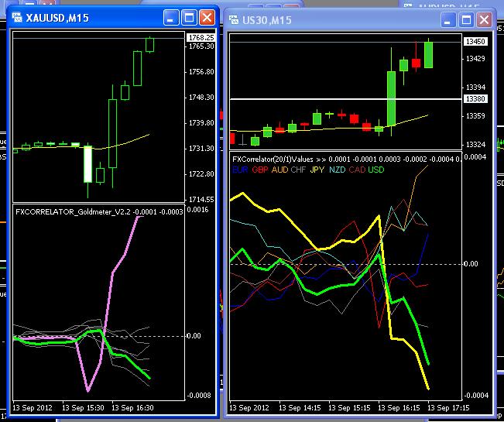Click the AUD legend label
The height and width of the screenshot is (422, 504).
point(280,170)
